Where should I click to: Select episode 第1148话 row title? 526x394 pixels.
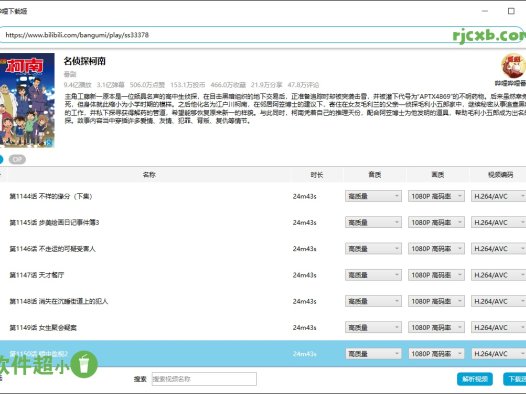tap(59, 301)
